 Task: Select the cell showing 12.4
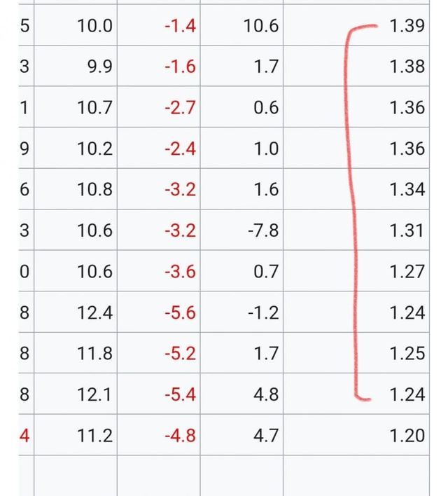(x=94, y=312)
